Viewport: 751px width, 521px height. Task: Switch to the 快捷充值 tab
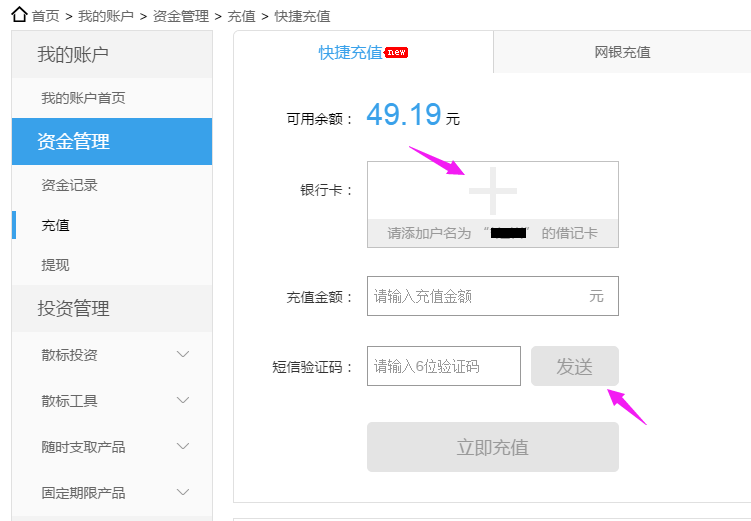(351, 53)
